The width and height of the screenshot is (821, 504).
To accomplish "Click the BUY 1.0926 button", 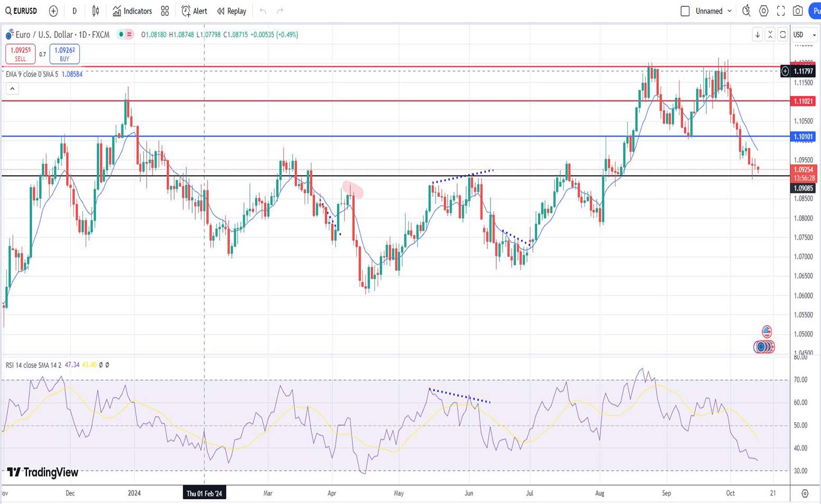I will [x=64, y=54].
